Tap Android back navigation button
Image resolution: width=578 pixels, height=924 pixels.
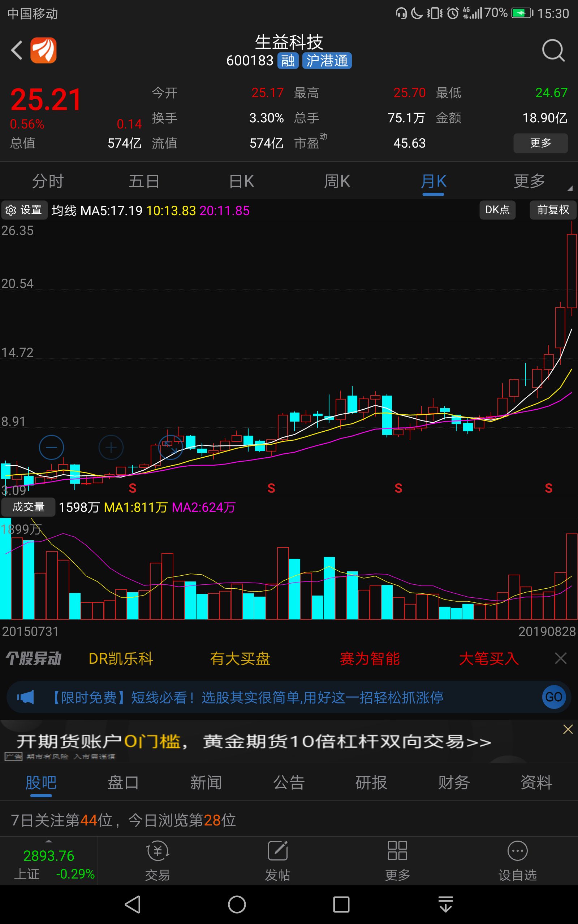pos(133,905)
